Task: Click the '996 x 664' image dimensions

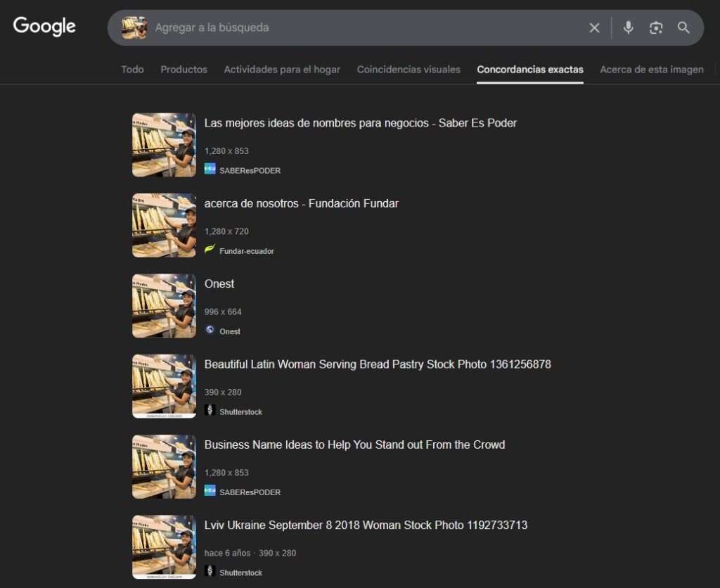Action: coord(223,312)
